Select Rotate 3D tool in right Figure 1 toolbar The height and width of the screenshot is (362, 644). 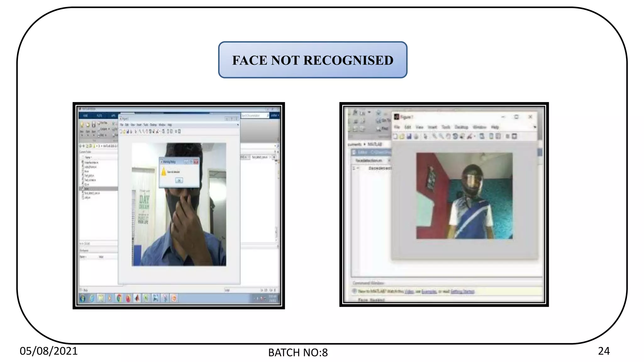click(x=455, y=136)
